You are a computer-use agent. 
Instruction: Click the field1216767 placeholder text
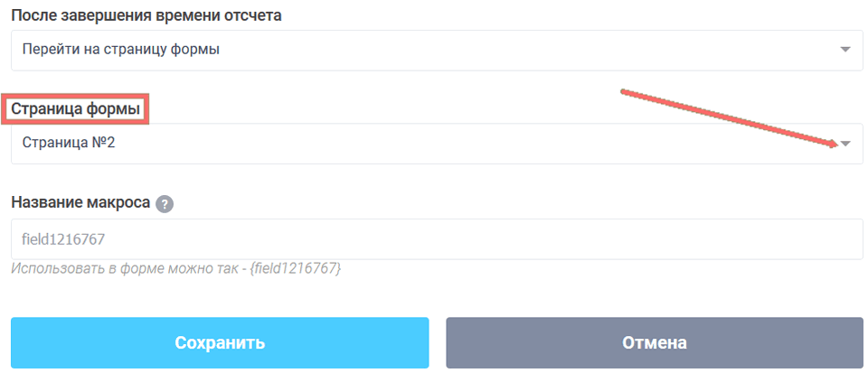coord(64,239)
